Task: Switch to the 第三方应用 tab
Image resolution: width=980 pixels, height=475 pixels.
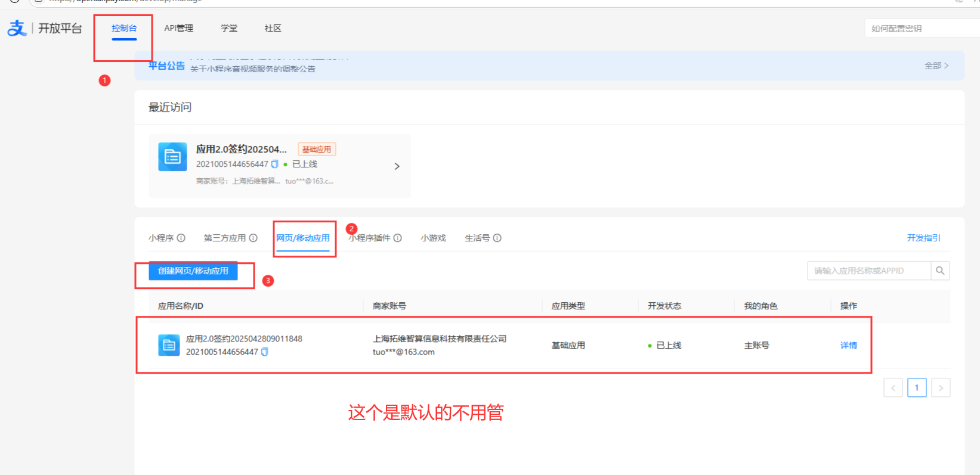Action: [225, 238]
